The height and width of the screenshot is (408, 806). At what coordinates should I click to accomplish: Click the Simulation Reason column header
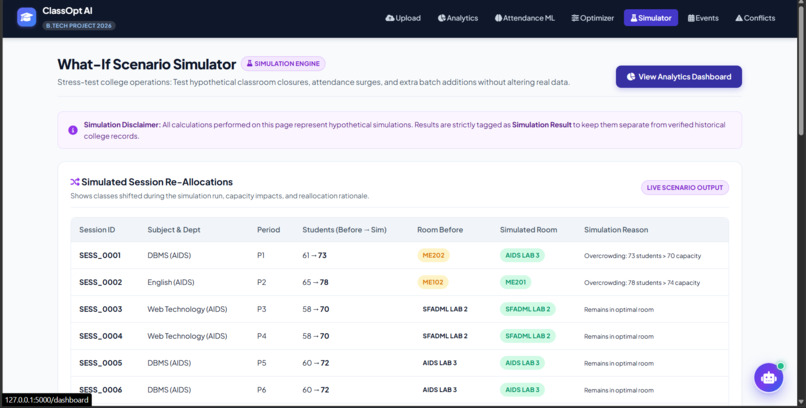tap(616, 230)
